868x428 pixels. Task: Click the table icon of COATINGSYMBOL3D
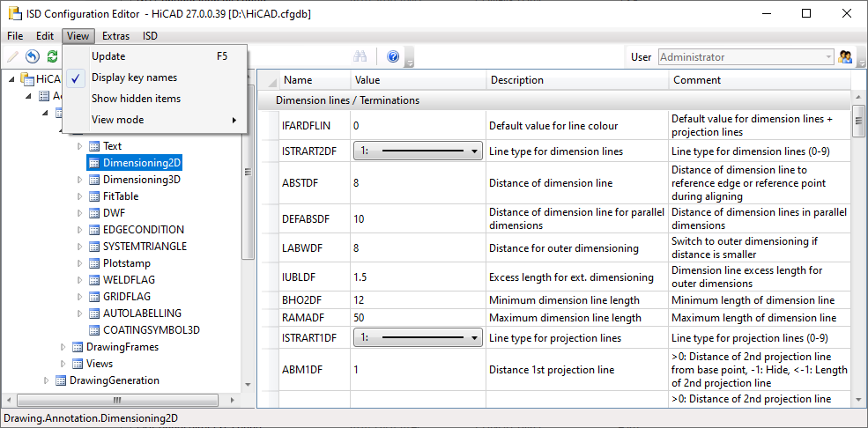[94, 330]
